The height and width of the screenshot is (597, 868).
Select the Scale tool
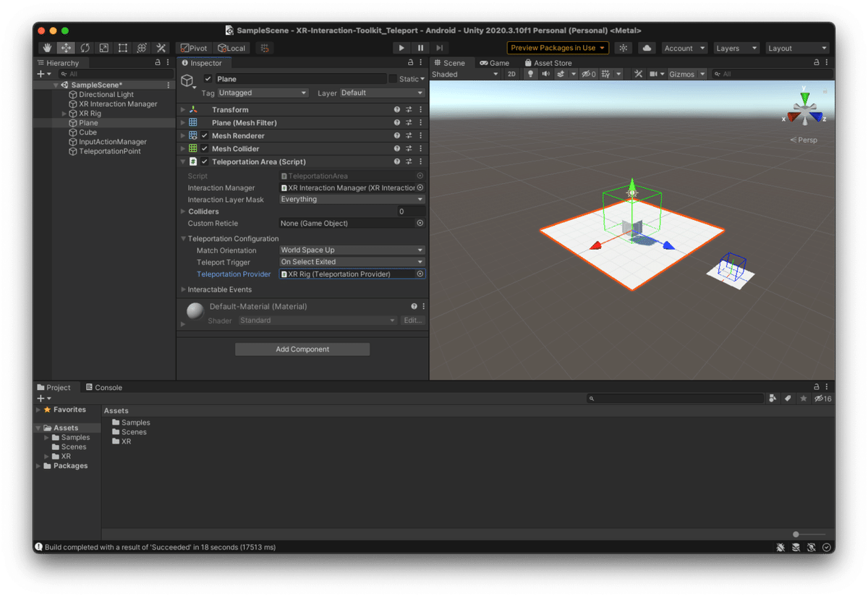(x=104, y=48)
